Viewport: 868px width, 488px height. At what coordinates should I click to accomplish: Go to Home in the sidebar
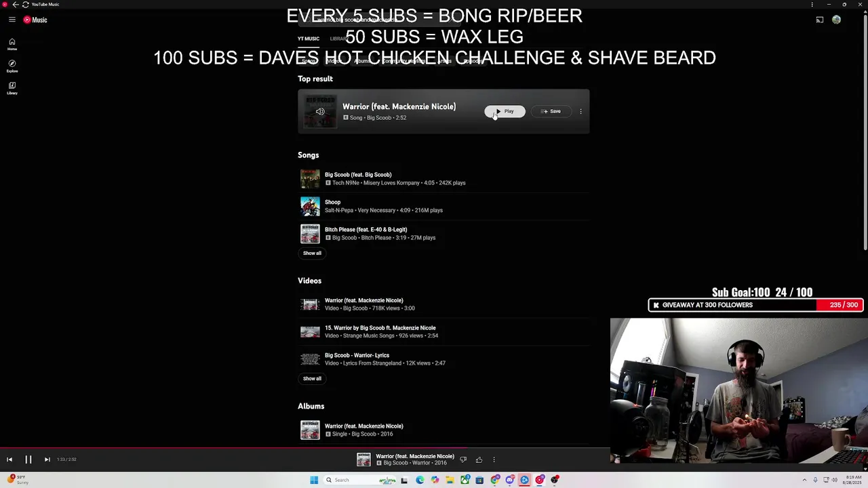pyautogui.click(x=12, y=45)
